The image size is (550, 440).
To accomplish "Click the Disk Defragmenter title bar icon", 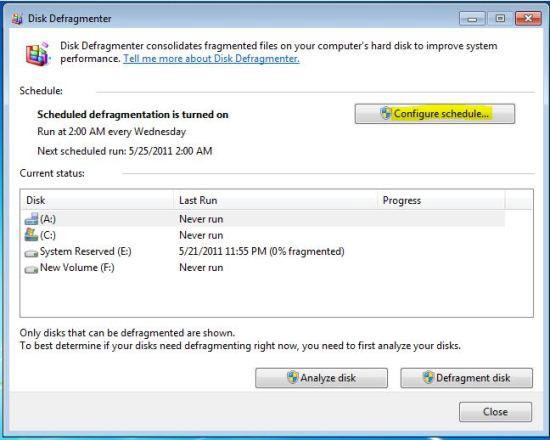I will (17, 19).
